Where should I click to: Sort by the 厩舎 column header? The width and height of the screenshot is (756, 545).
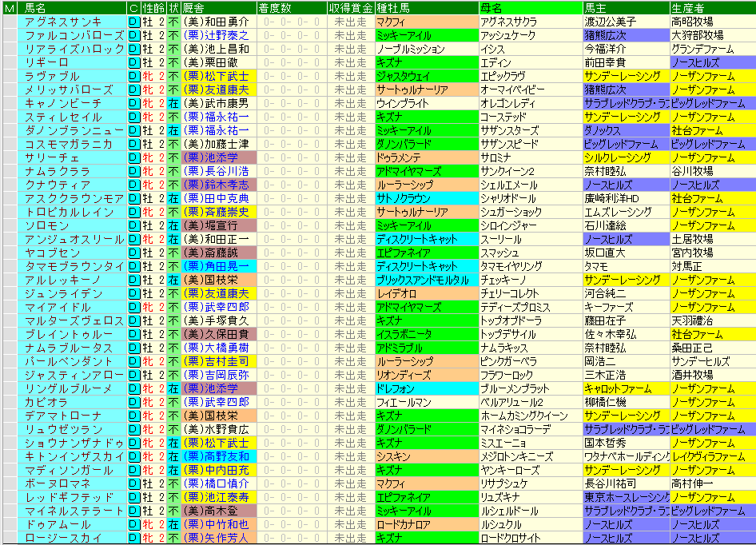point(218,8)
